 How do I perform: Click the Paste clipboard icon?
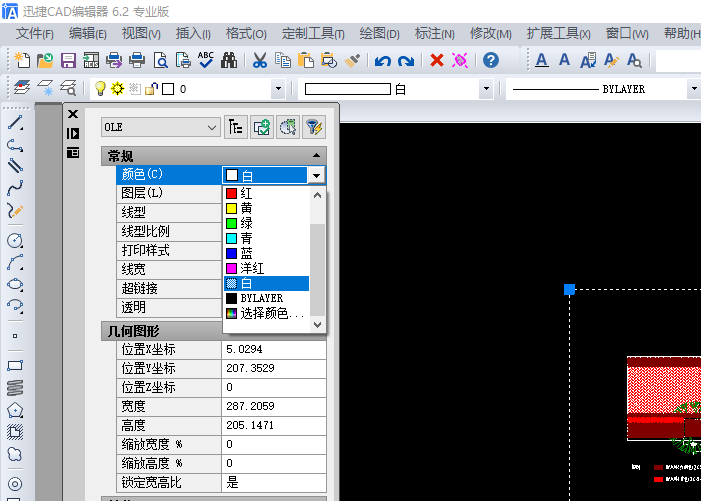click(x=306, y=60)
